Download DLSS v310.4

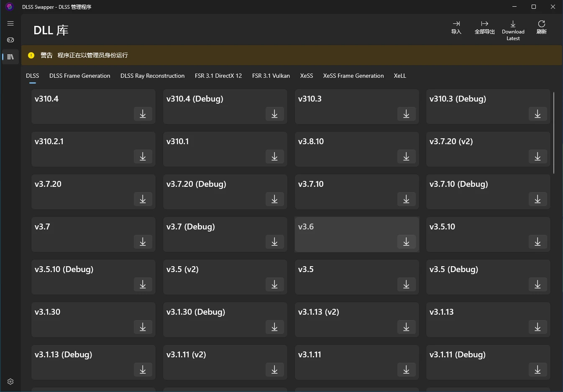click(143, 114)
